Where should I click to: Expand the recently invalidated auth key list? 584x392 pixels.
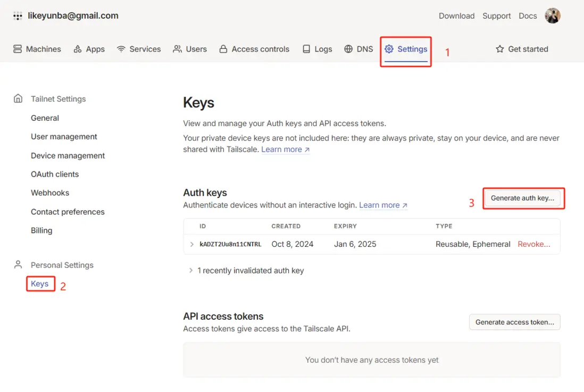click(191, 271)
